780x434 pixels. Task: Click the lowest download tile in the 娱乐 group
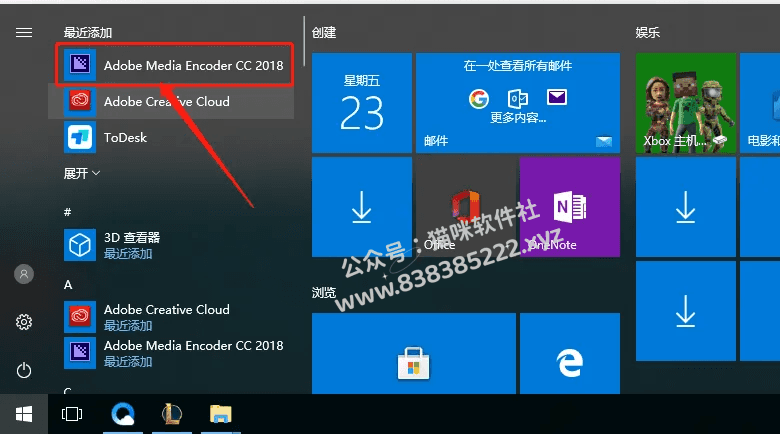[685, 311]
